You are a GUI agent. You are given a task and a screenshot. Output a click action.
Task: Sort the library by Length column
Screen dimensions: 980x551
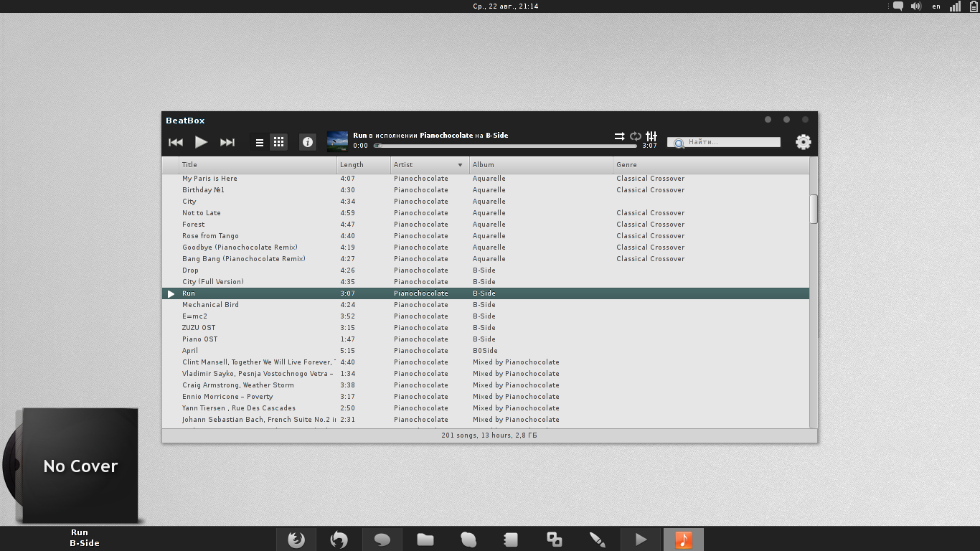(364, 165)
